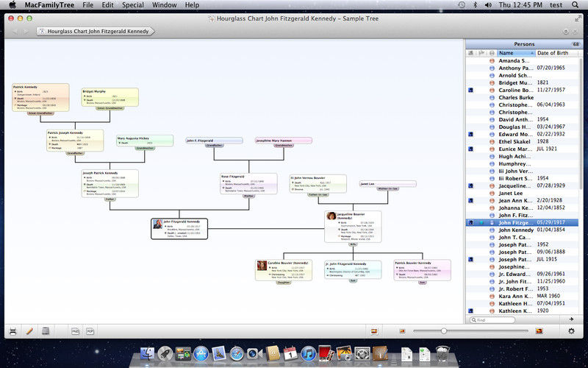Select Jacqueline Bouvier chart box

353,227
